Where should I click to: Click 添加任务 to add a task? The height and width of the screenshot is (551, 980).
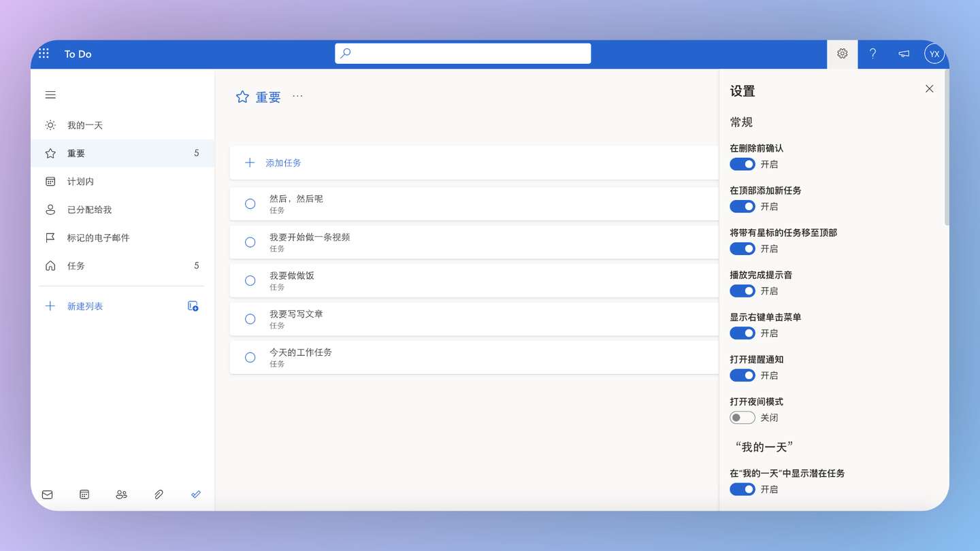pos(283,163)
